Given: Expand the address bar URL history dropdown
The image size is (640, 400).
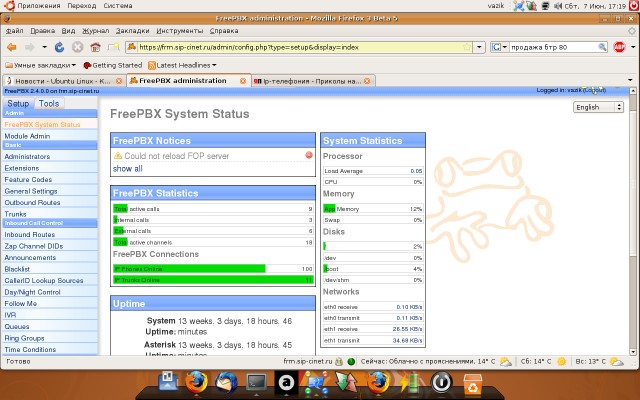Looking at the screenshot, I should tap(479, 47).
